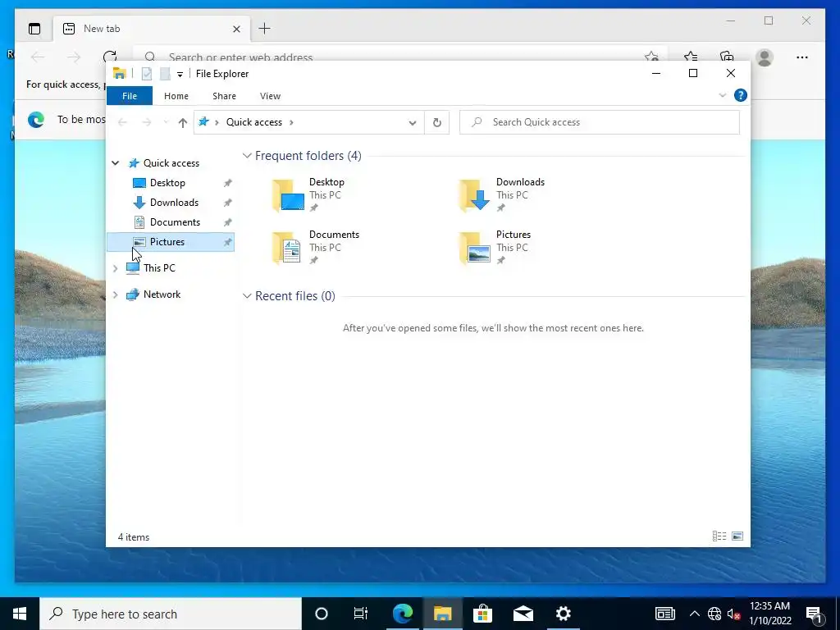Click the Properties icon in quick access toolbar
This screenshot has width=840, height=630.
click(146, 74)
